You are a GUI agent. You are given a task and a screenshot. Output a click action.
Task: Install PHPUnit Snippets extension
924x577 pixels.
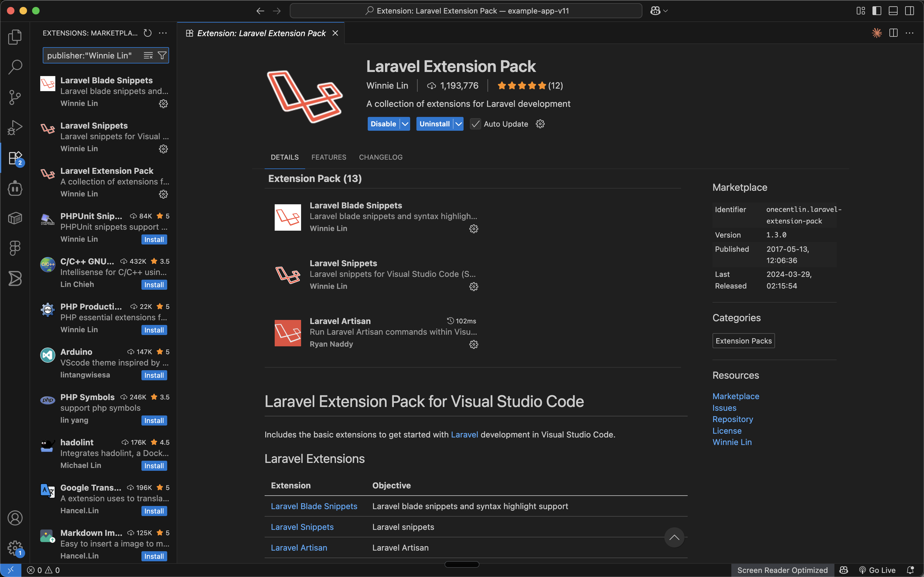tap(154, 240)
